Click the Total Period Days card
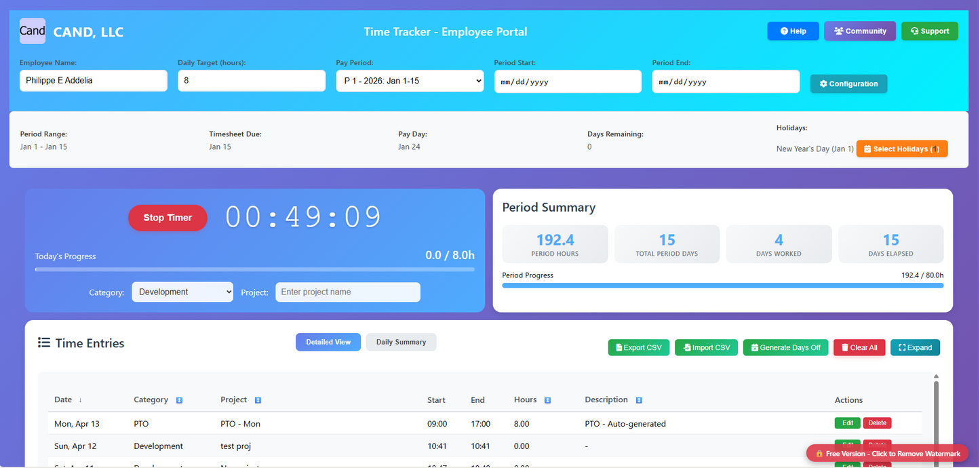980x468 pixels. [x=667, y=244]
